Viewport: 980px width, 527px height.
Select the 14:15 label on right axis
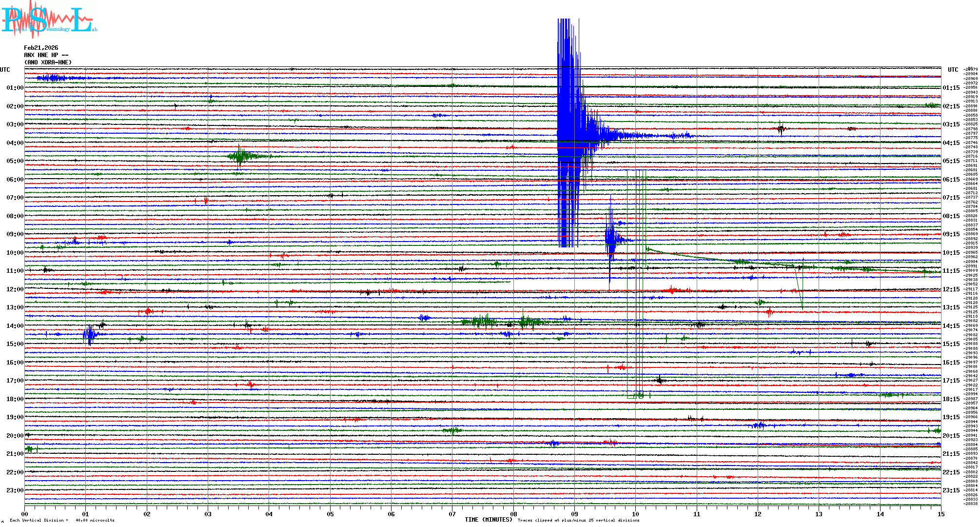click(x=951, y=326)
